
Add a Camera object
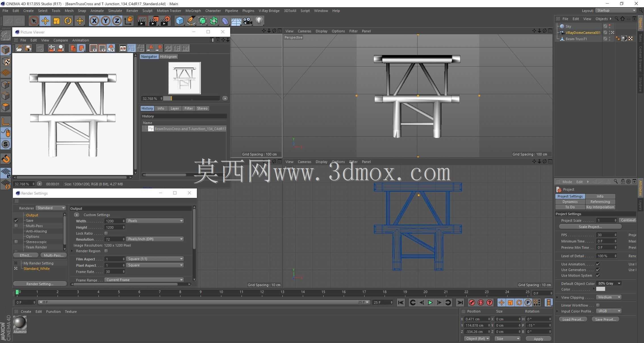pyautogui.click(x=248, y=21)
